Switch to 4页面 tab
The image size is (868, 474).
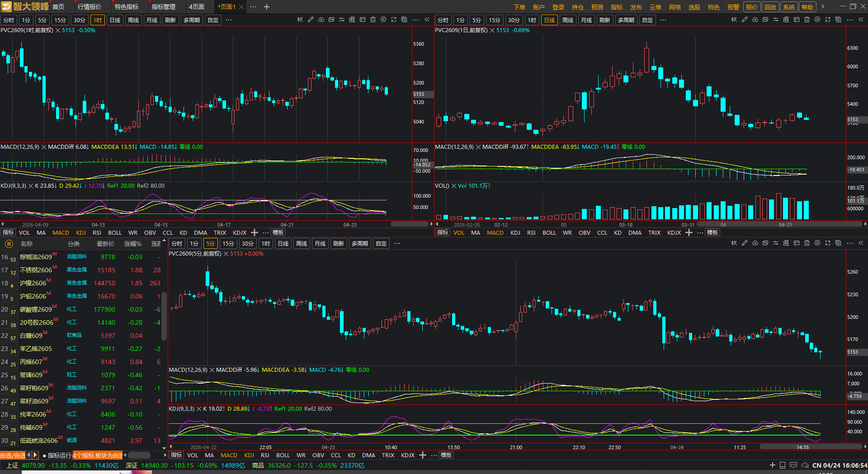pyautogui.click(x=197, y=7)
